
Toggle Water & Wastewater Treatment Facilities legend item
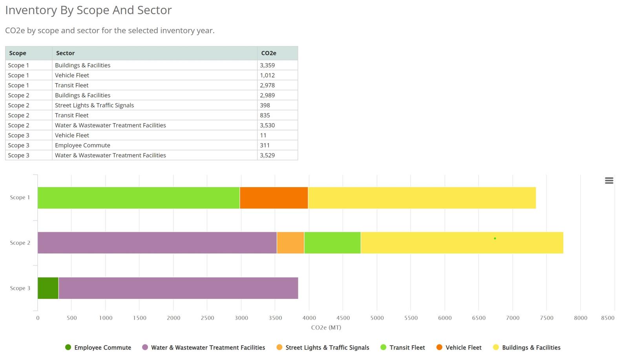pyautogui.click(x=203, y=348)
